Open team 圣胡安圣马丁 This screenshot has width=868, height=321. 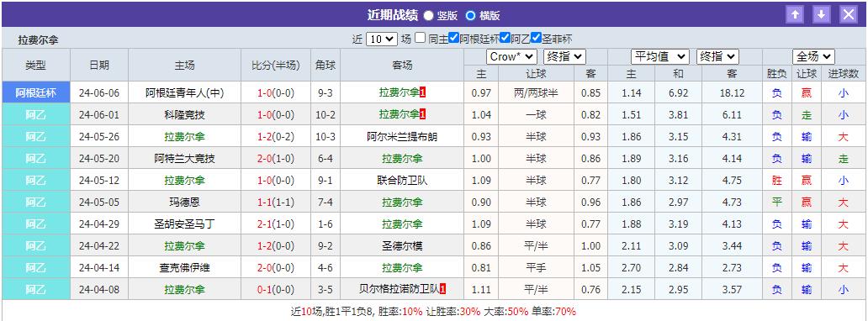[184, 224]
